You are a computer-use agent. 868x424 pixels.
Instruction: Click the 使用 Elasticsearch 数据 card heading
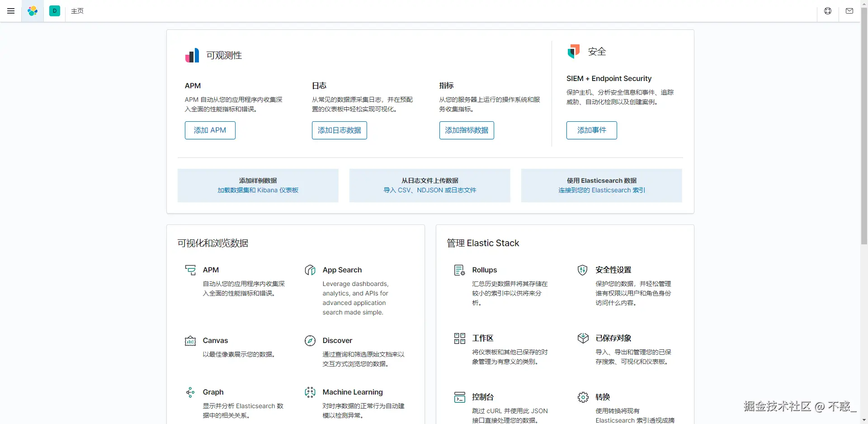tap(602, 181)
